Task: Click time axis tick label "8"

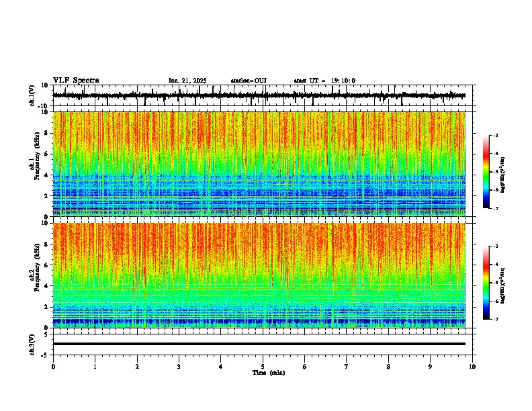Action: [x=388, y=367]
